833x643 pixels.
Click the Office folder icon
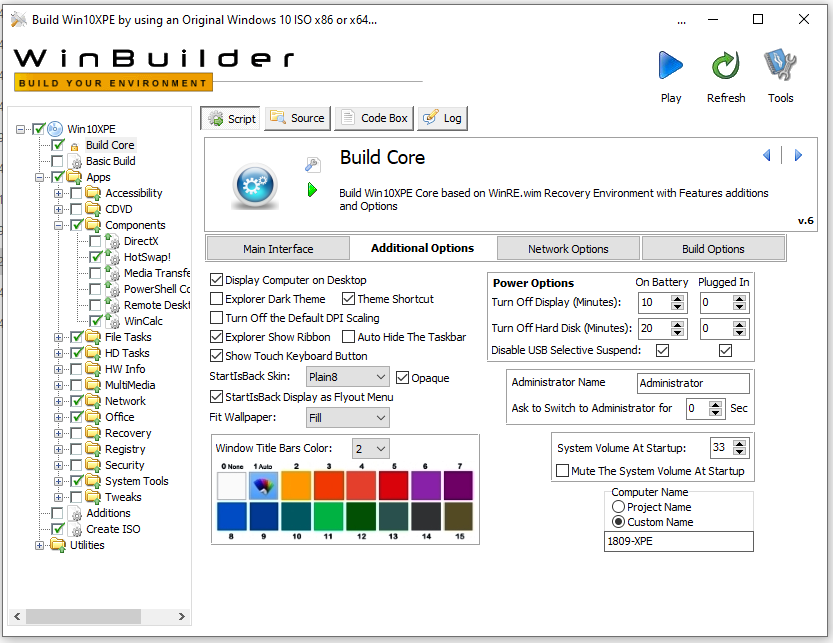coord(93,417)
